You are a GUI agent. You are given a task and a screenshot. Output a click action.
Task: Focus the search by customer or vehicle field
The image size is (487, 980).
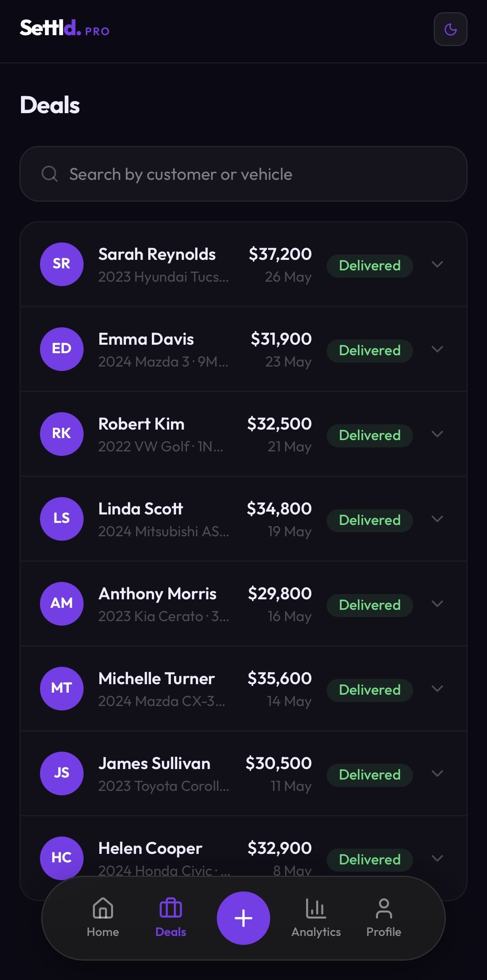243,174
